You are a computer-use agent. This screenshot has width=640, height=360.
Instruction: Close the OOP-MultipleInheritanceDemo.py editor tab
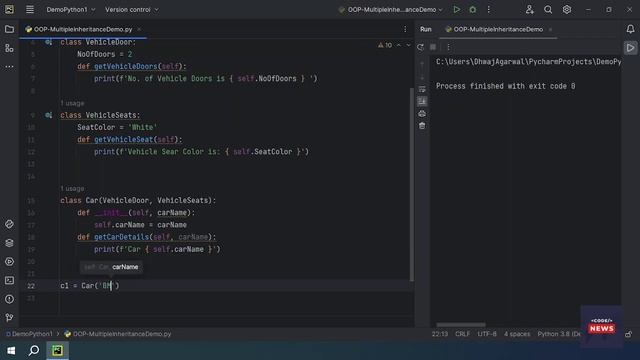click(x=139, y=29)
